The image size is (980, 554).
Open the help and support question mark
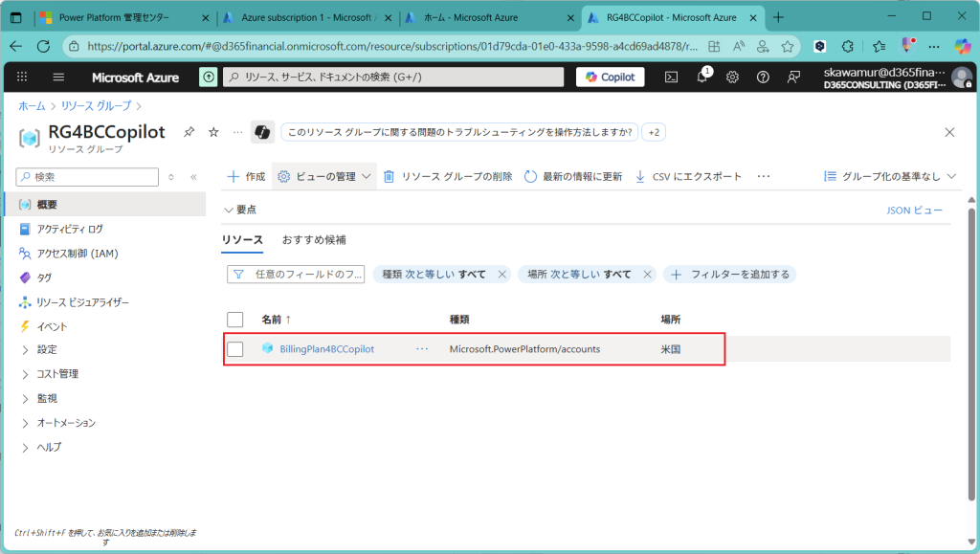pyautogui.click(x=763, y=78)
